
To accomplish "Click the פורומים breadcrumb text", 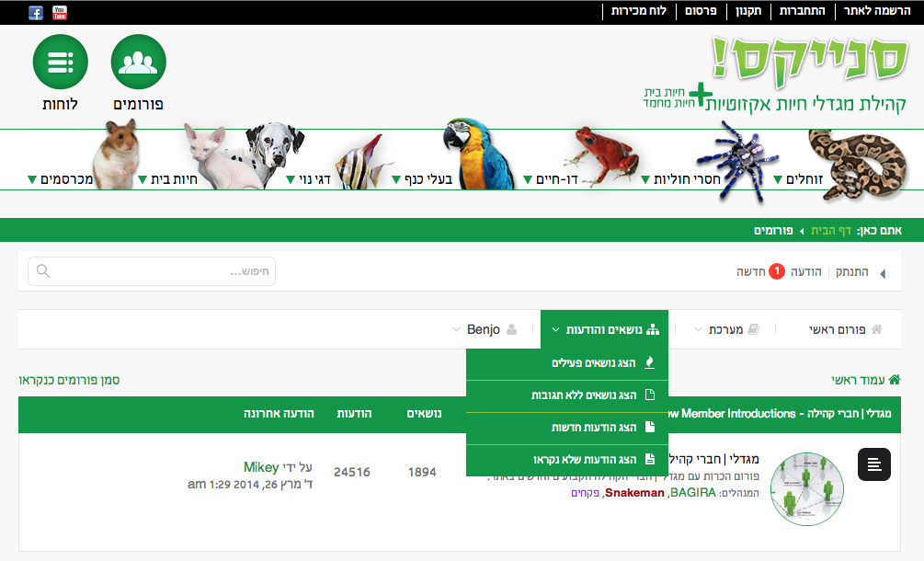I will [773, 231].
